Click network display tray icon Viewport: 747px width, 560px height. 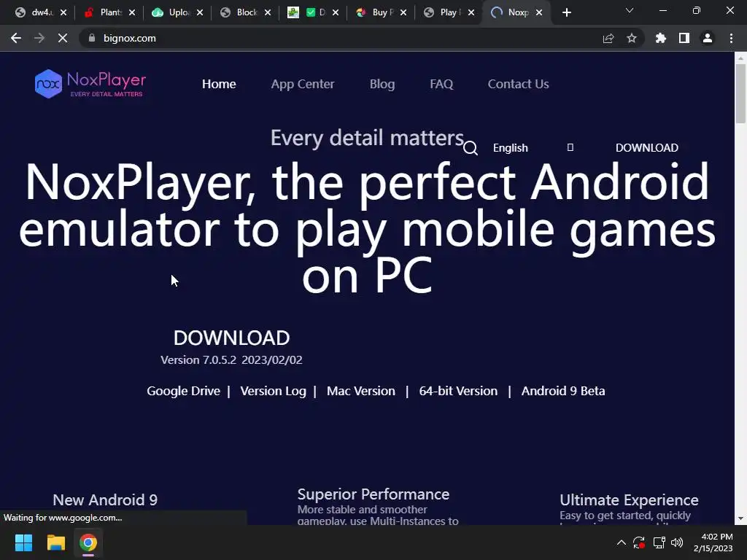(659, 542)
